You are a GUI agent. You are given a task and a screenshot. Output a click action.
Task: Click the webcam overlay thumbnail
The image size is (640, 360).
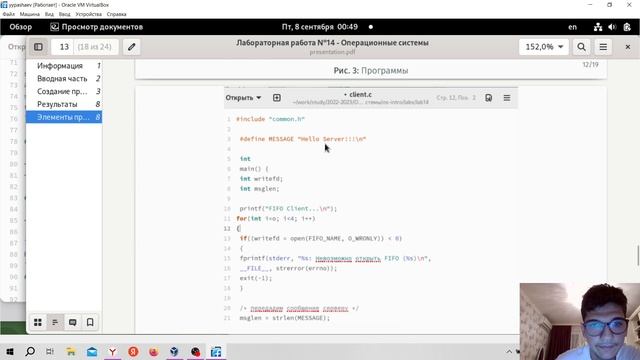[580, 321]
